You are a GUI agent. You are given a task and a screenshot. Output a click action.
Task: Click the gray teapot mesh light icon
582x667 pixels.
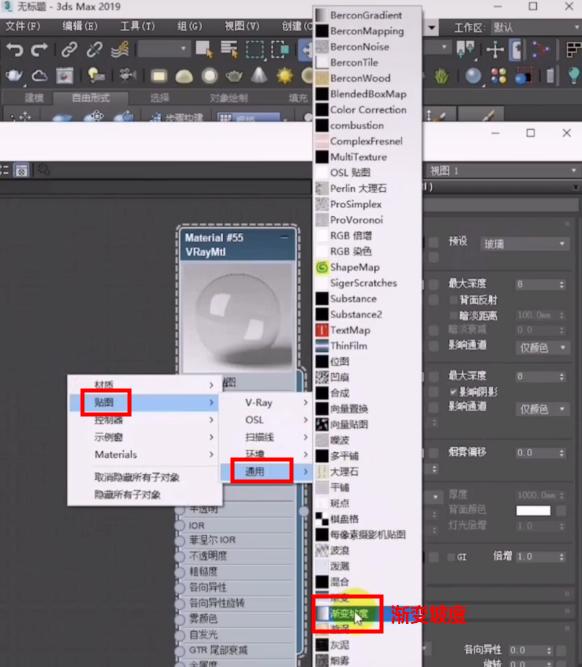pyautogui.click(x=234, y=76)
